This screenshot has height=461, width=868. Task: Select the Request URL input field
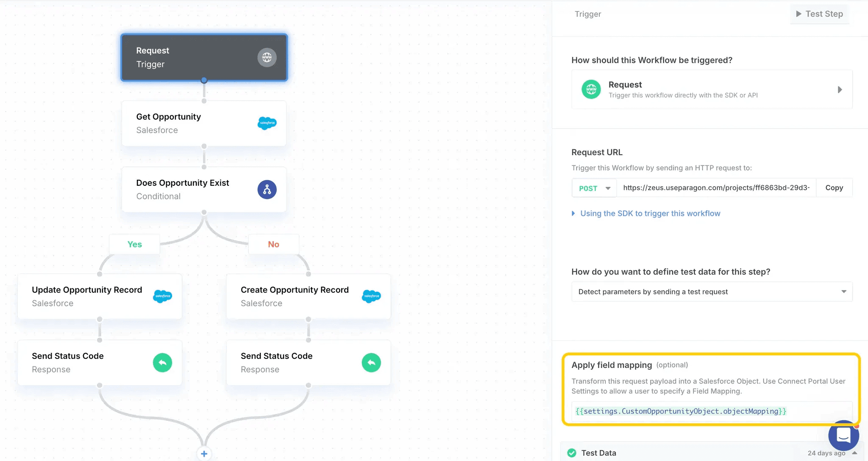pyautogui.click(x=716, y=187)
